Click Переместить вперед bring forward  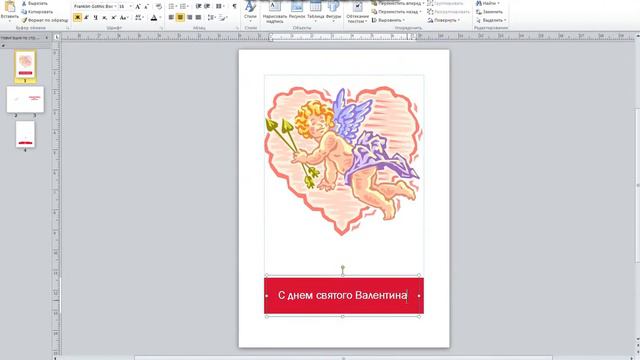coord(398,3)
